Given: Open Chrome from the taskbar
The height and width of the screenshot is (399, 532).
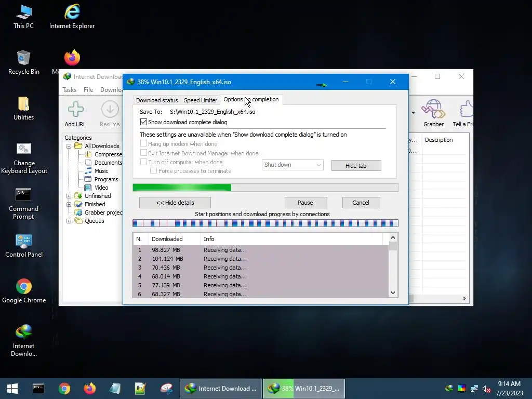Looking at the screenshot, I should click(64, 389).
